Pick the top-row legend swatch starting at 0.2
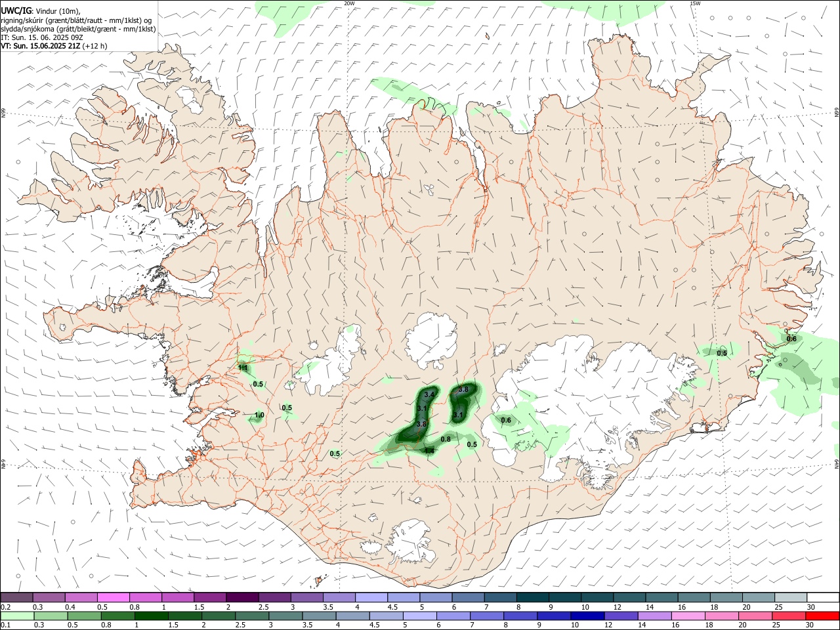 tap(16, 597)
